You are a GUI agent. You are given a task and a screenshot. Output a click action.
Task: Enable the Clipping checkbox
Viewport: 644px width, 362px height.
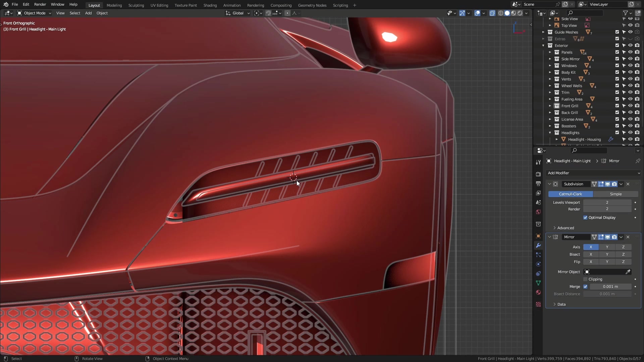(585, 279)
